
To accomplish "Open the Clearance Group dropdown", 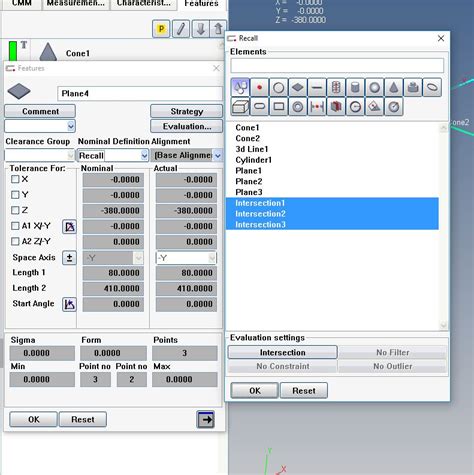I will coord(71,155).
